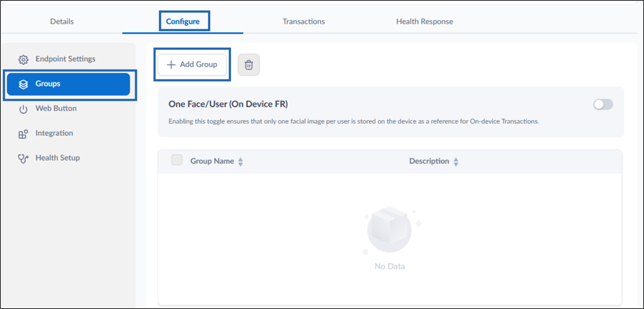Sort by Description arrows

[456, 162]
